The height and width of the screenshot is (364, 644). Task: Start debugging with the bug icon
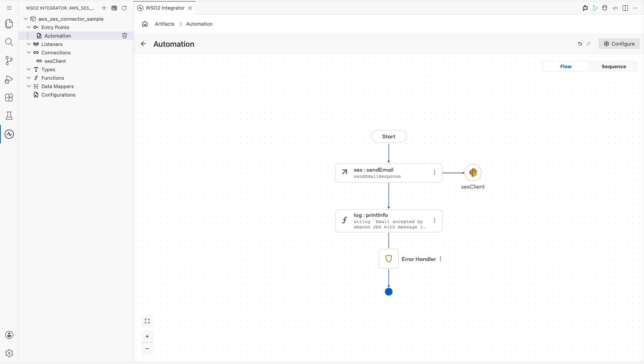click(605, 8)
